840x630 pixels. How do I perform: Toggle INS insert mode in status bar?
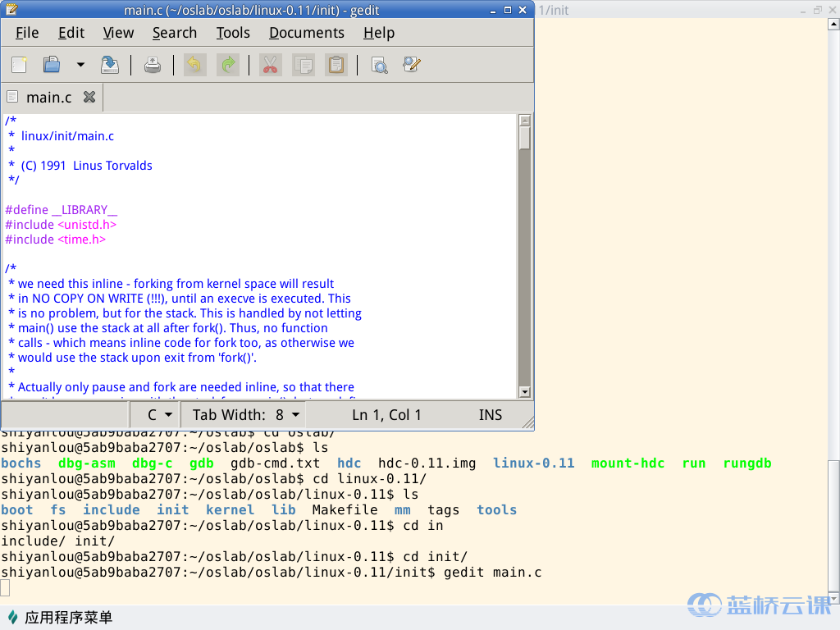(x=490, y=415)
